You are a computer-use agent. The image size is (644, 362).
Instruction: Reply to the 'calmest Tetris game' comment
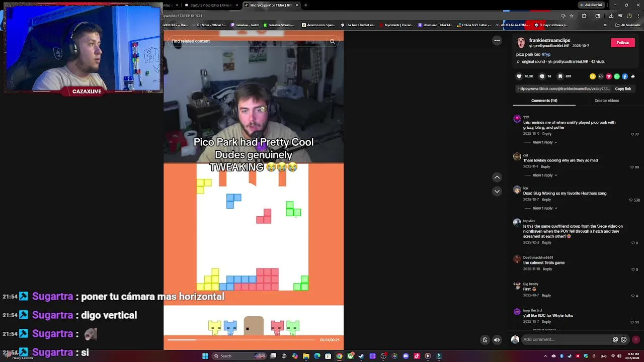tap(547, 269)
